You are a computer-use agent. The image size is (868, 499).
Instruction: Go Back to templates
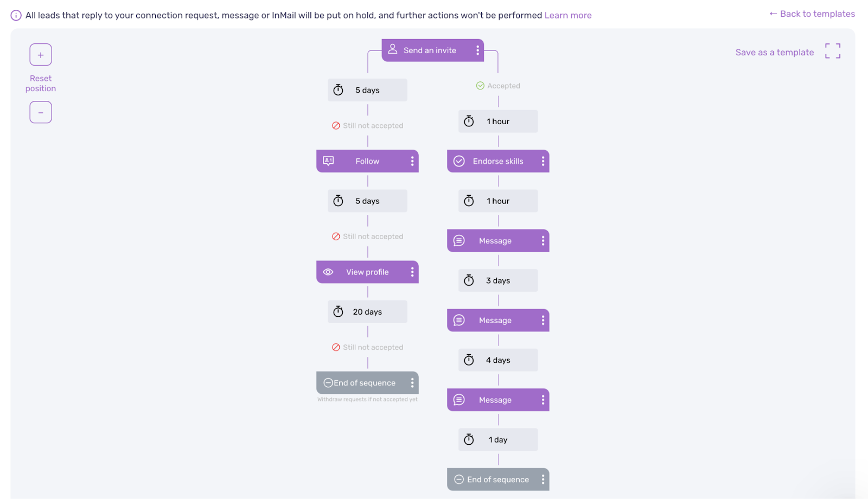pos(812,14)
